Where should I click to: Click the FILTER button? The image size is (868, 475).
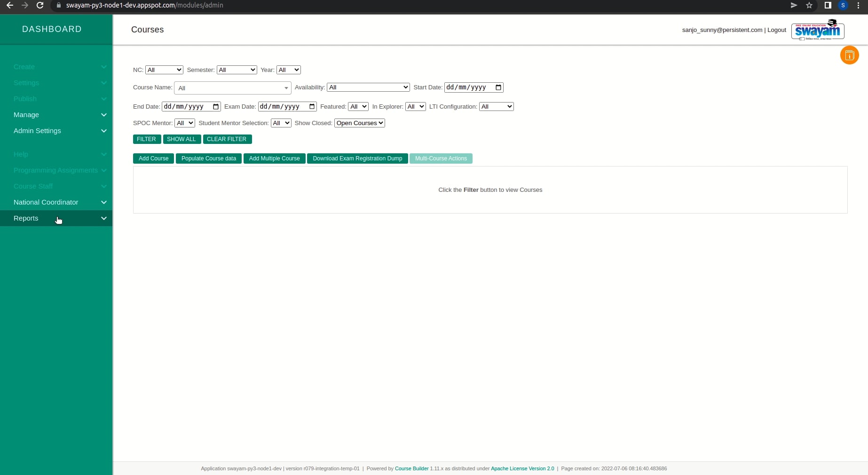pos(147,139)
